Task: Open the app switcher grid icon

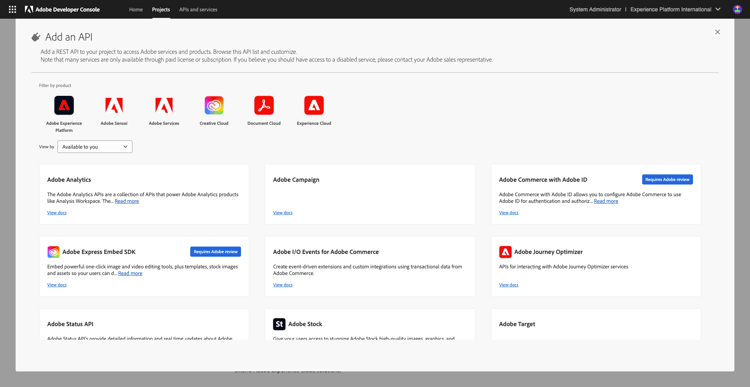Action: [x=12, y=9]
